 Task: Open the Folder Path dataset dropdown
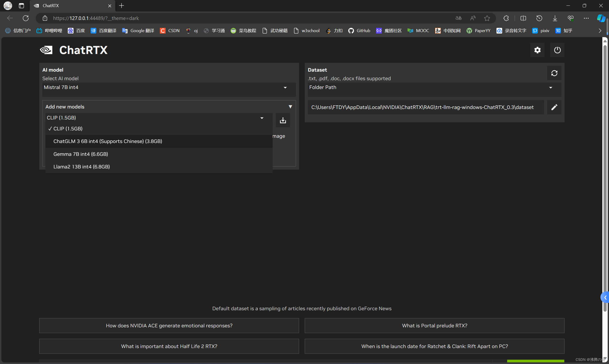[434, 88]
